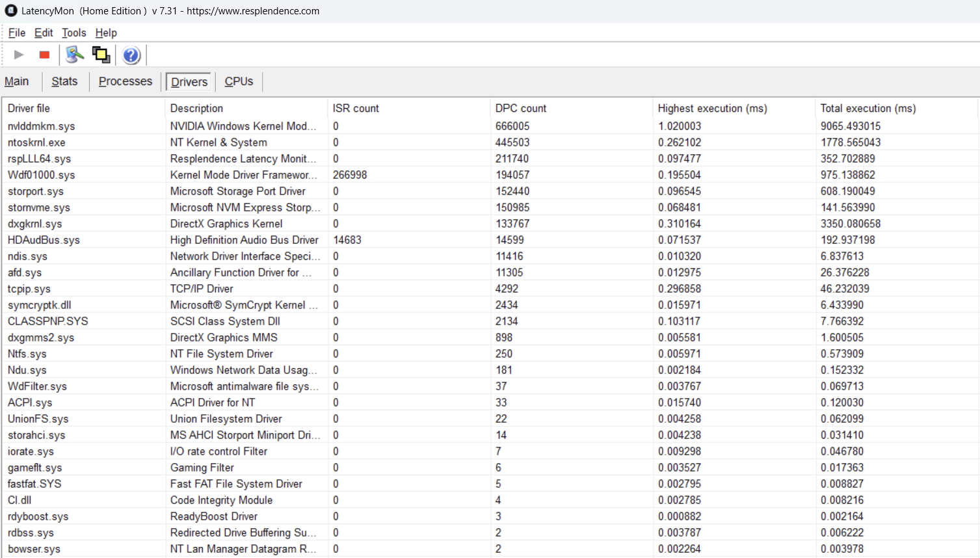This screenshot has width=980, height=558.
Task: Sort by DPC count column header
Action: pos(521,109)
